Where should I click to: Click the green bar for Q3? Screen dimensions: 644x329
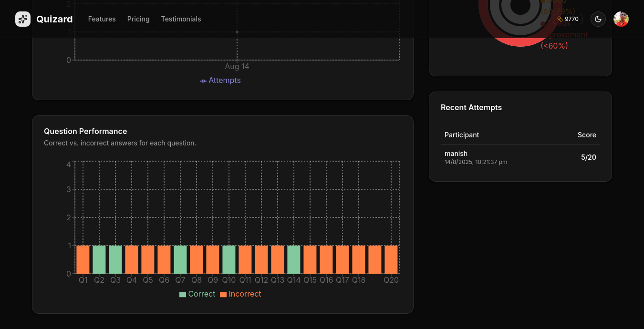(x=115, y=259)
